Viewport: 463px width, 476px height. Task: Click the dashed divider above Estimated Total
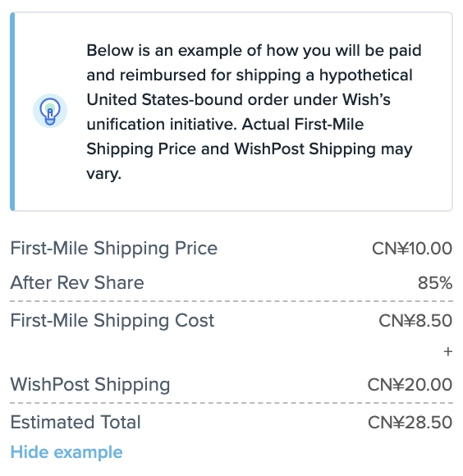pos(231,403)
